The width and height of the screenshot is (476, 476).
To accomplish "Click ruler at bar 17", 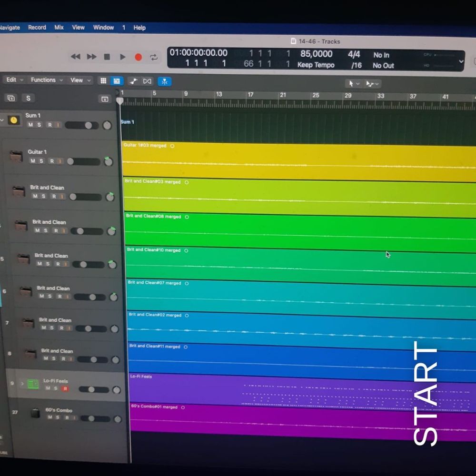I will (250, 95).
